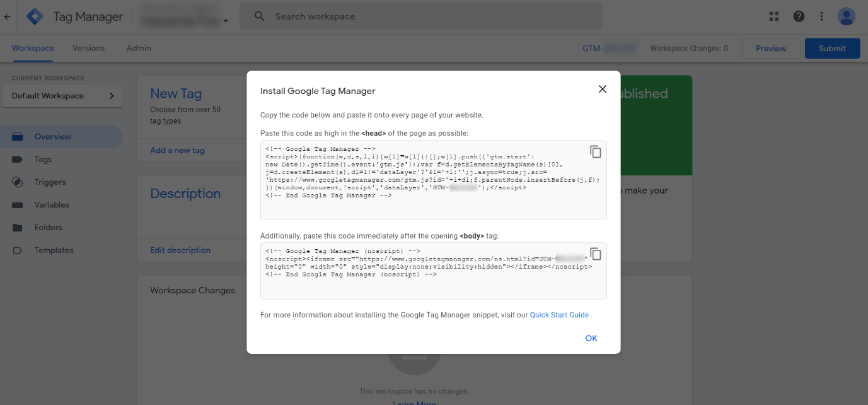This screenshot has height=405, width=868.
Task: Confirm the dialog with OK
Action: [x=591, y=338]
